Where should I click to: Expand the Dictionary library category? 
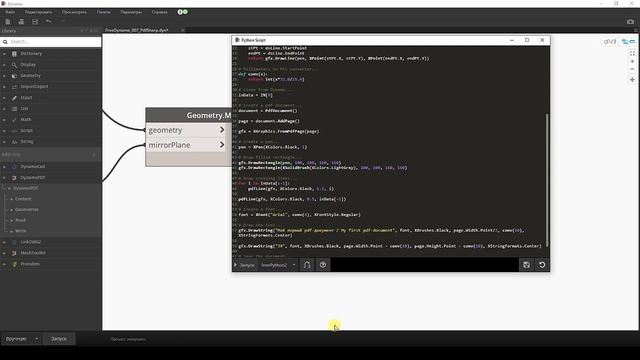click(4, 53)
